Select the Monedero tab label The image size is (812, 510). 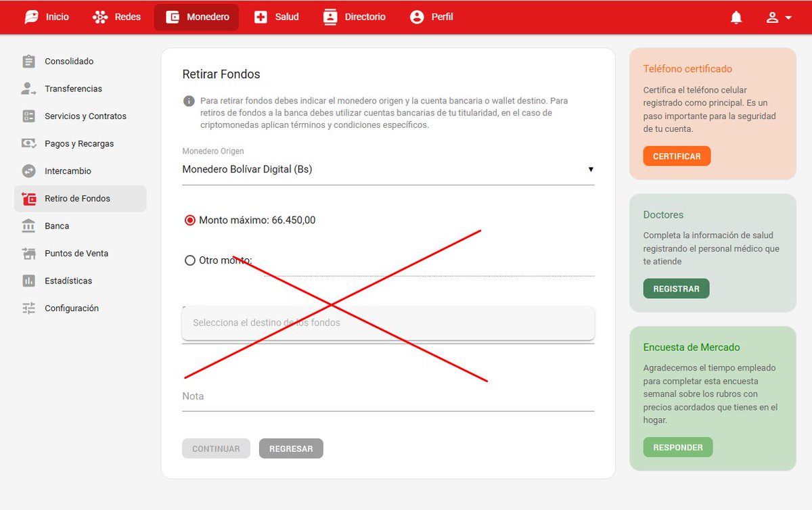click(x=208, y=17)
